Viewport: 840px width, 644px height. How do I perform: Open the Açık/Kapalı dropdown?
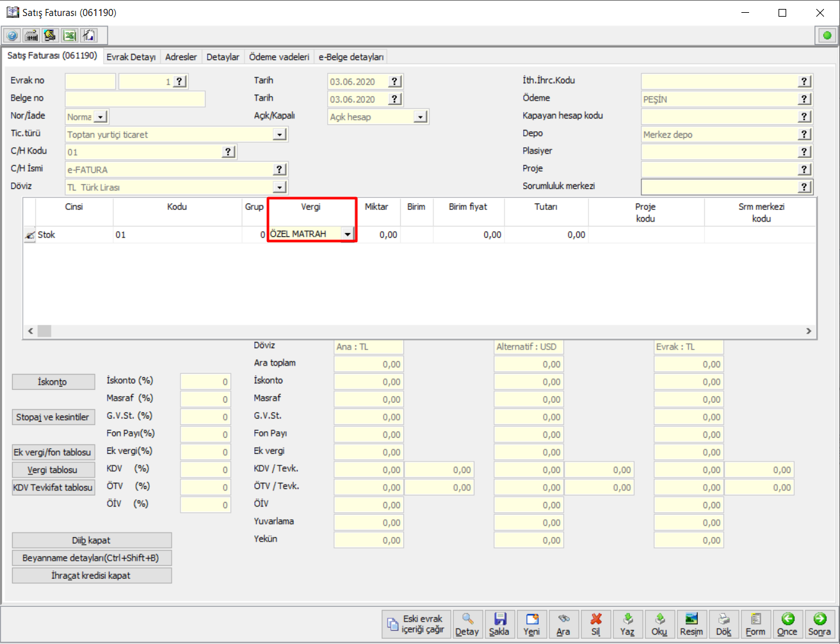point(420,117)
